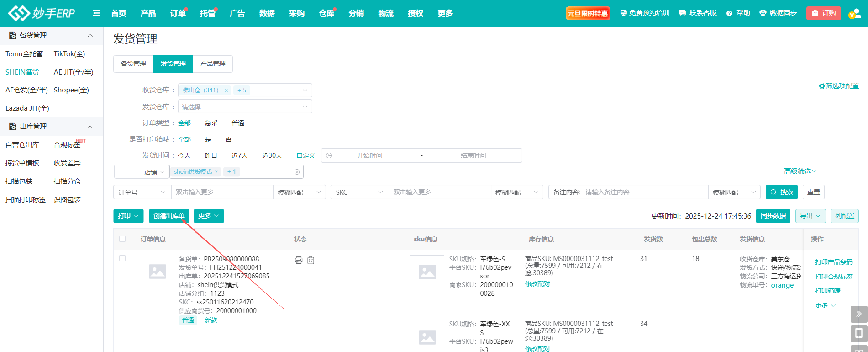Expand 高级筛选 advanced filters
Viewport: 868px width, 352px height.
coord(800,171)
